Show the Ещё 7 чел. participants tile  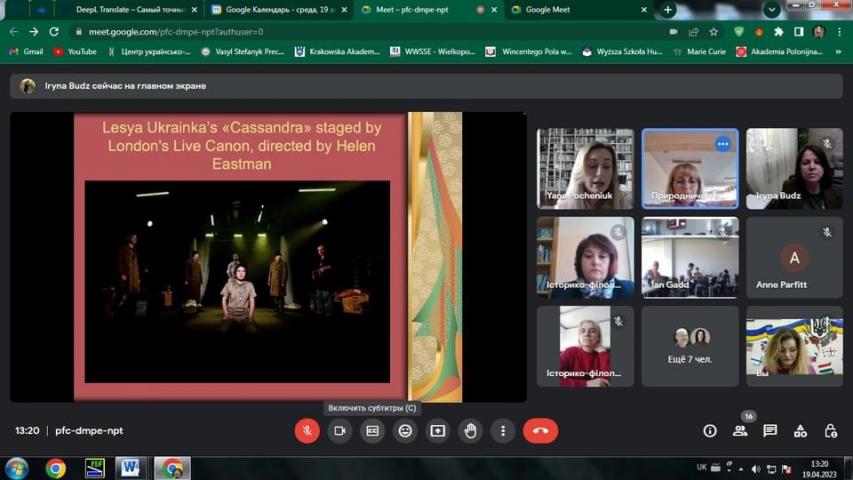coord(690,346)
